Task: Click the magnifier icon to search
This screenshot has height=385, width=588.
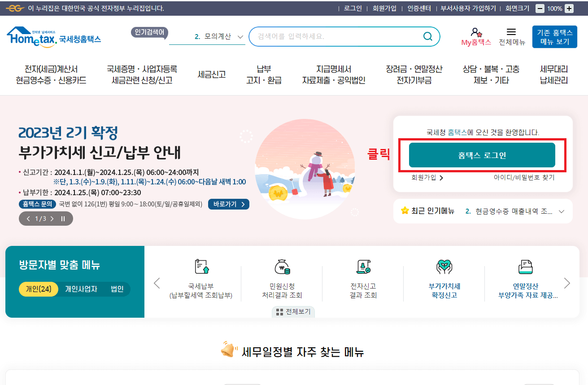Action: 427,36
